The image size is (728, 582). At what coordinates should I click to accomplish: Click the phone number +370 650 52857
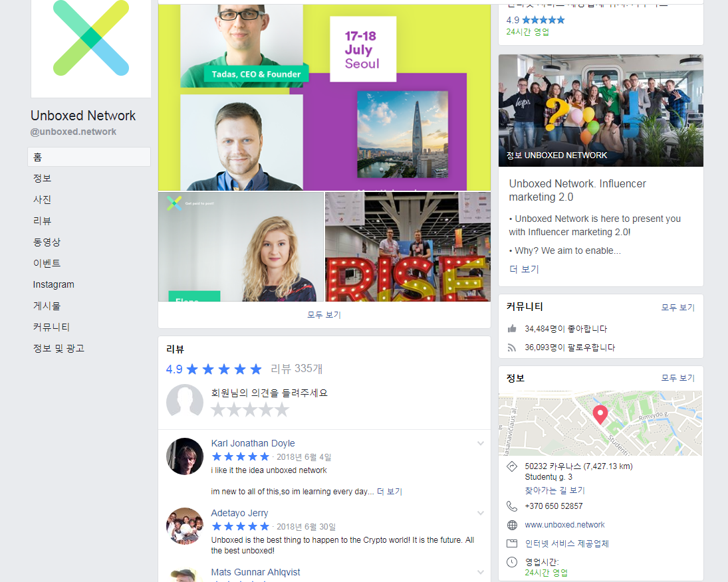pos(553,506)
